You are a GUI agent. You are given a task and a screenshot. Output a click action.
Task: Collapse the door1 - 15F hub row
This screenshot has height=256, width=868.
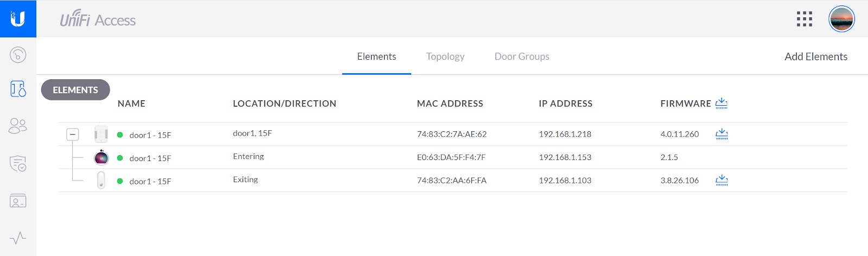73,134
